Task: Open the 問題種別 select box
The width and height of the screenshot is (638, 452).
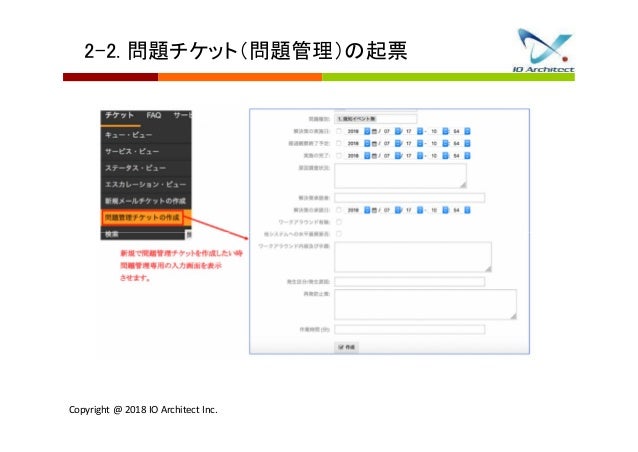Action: pyautogui.click(x=375, y=119)
